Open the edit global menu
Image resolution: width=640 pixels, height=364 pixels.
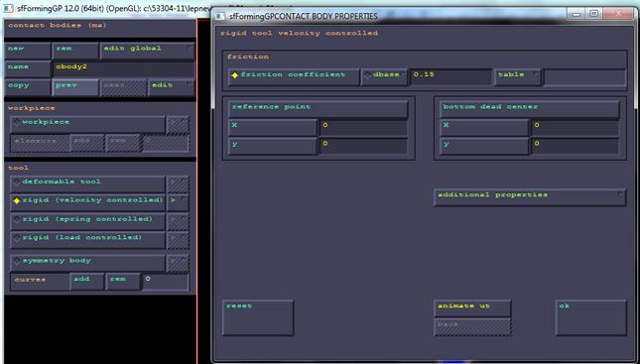(x=147, y=51)
